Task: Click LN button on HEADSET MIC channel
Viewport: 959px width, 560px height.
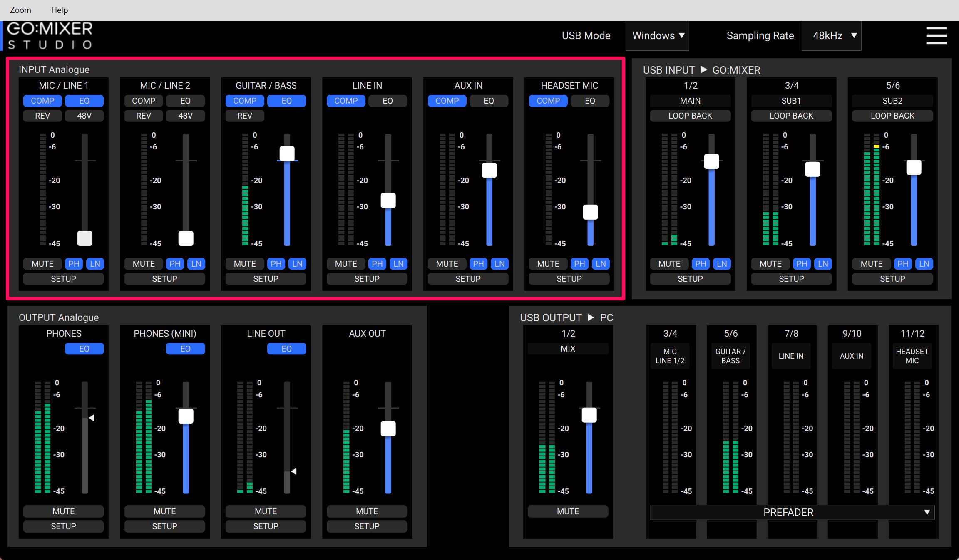Action: (601, 264)
